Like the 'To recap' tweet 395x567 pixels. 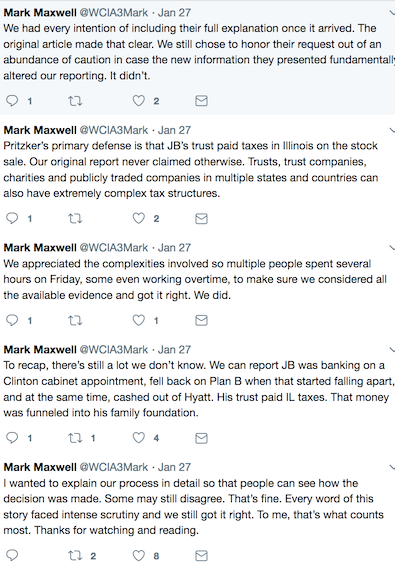point(139,438)
